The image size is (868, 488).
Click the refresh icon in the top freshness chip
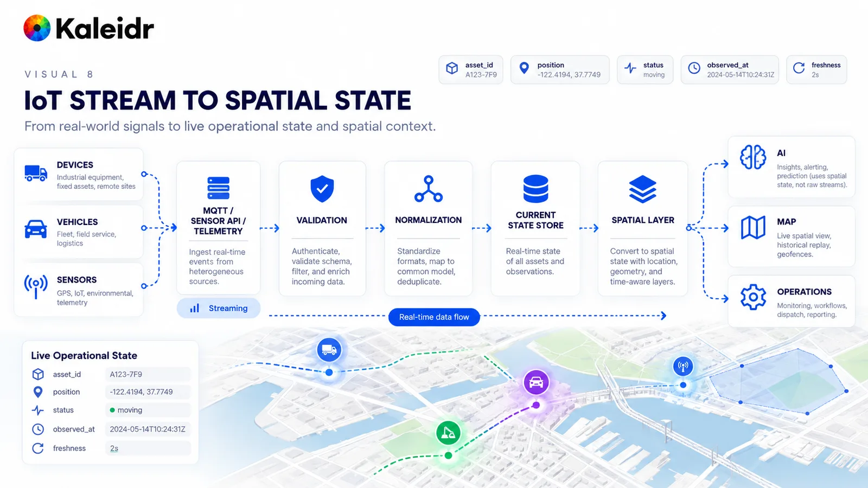tap(799, 68)
